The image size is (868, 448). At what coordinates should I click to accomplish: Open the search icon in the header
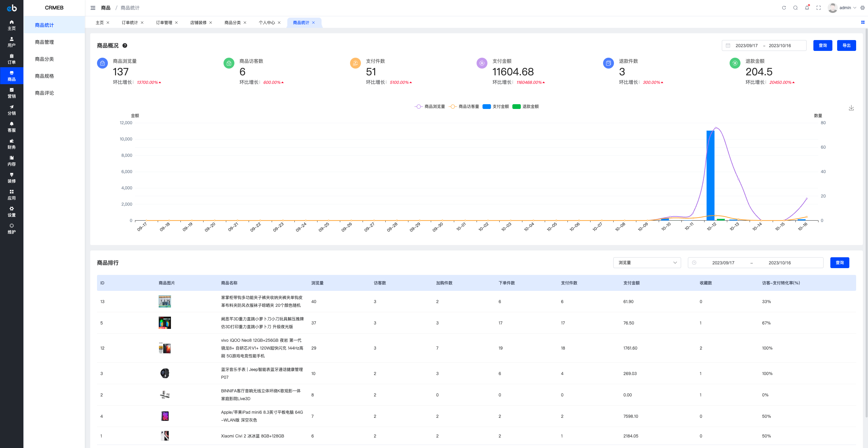click(x=795, y=8)
